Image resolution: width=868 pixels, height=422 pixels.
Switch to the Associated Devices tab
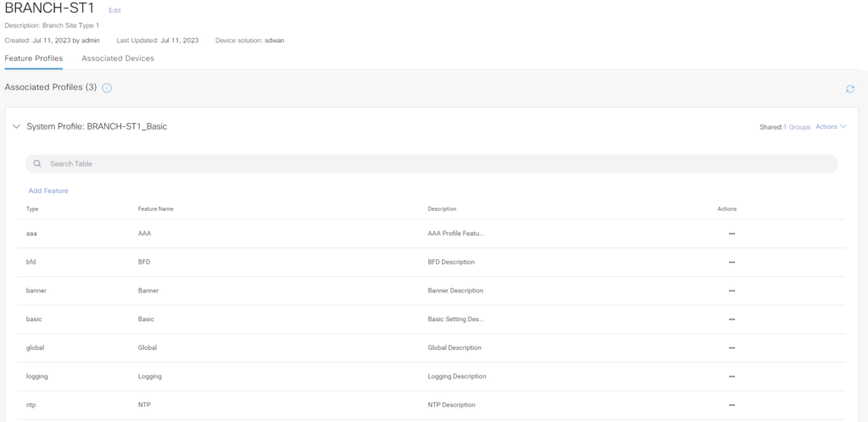[118, 58]
